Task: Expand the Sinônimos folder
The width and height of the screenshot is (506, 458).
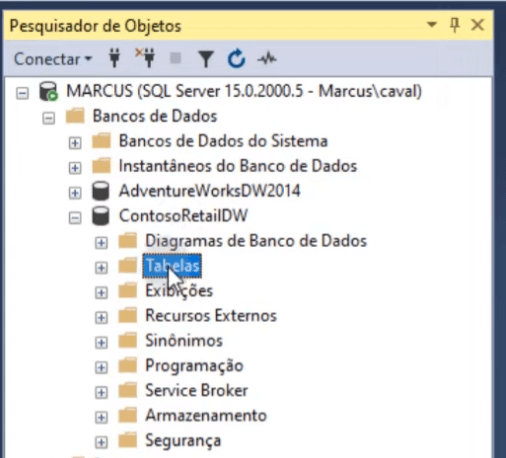Action: click(101, 343)
